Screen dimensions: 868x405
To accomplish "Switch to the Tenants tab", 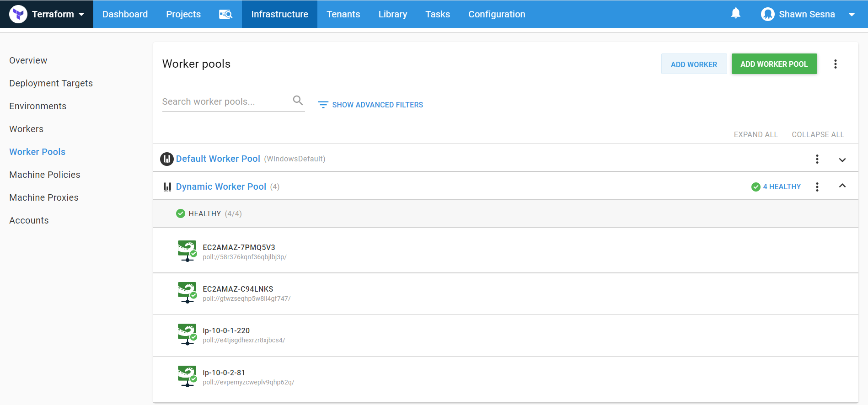I will pyautogui.click(x=343, y=14).
